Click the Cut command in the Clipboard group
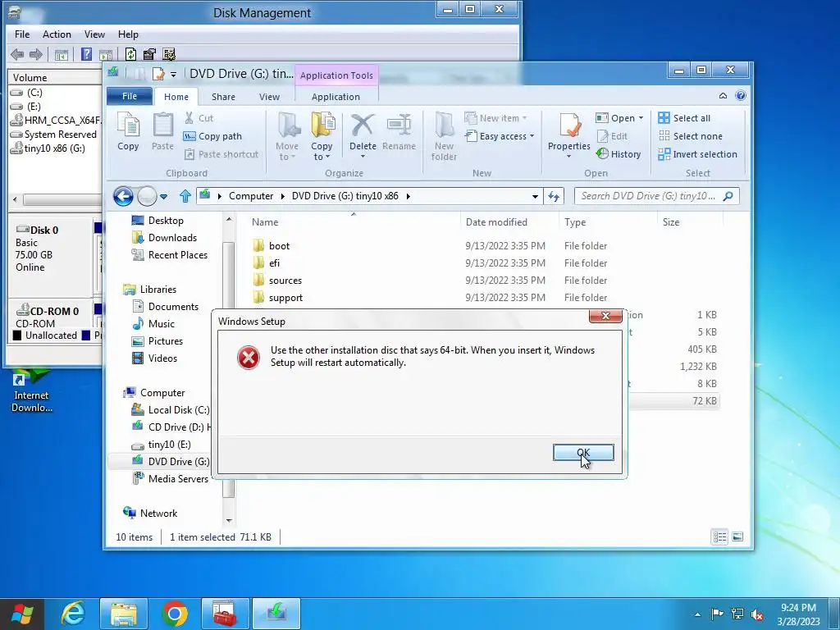This screenshot has width=840, height=630. 199,118
